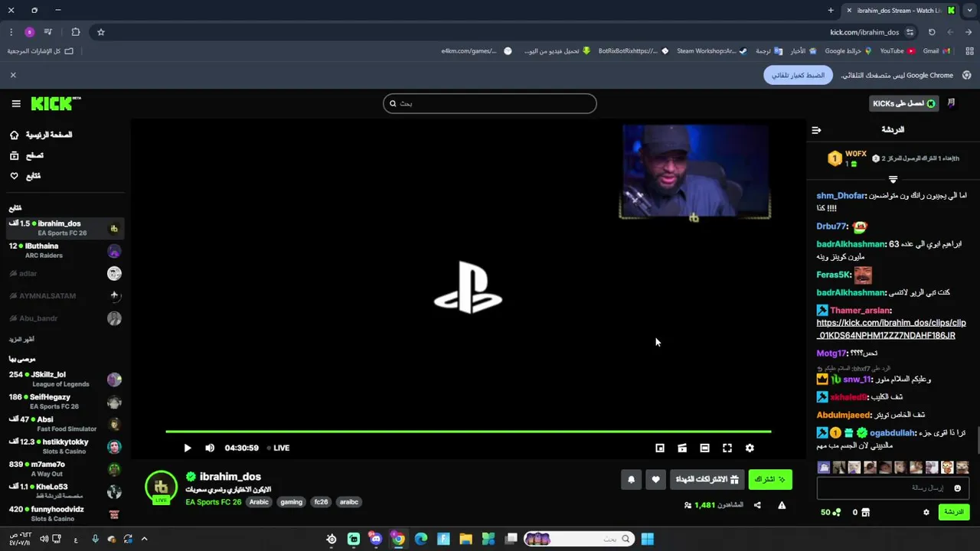Click the Arabic tag
Image resolution: width=980 pixels, height=551 pixels.
point(259,502)
